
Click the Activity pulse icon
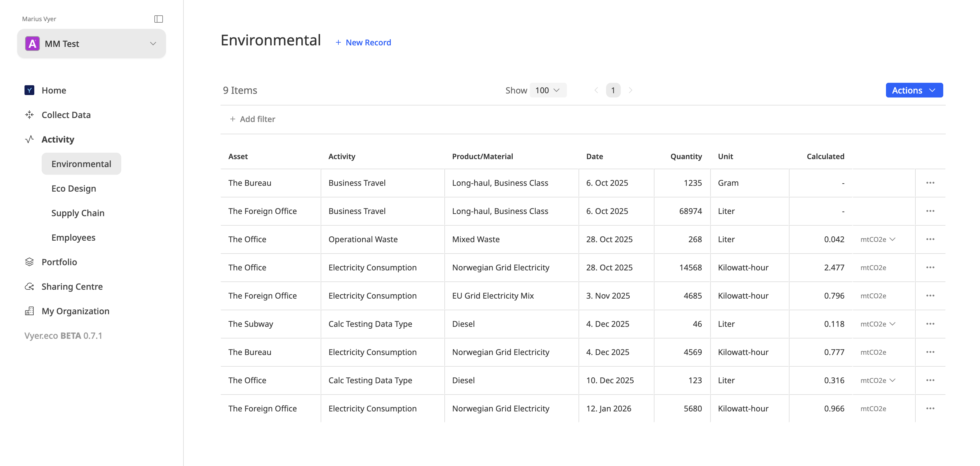[29, 139]
